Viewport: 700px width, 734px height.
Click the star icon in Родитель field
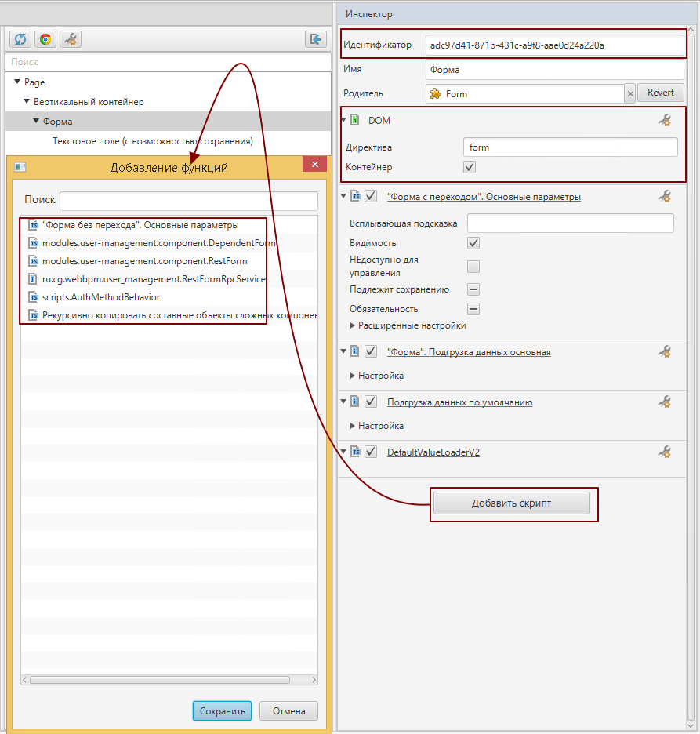point(436,93)
